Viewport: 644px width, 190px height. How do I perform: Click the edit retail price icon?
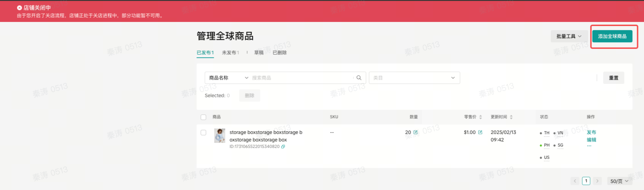click(x=480, y=132)
